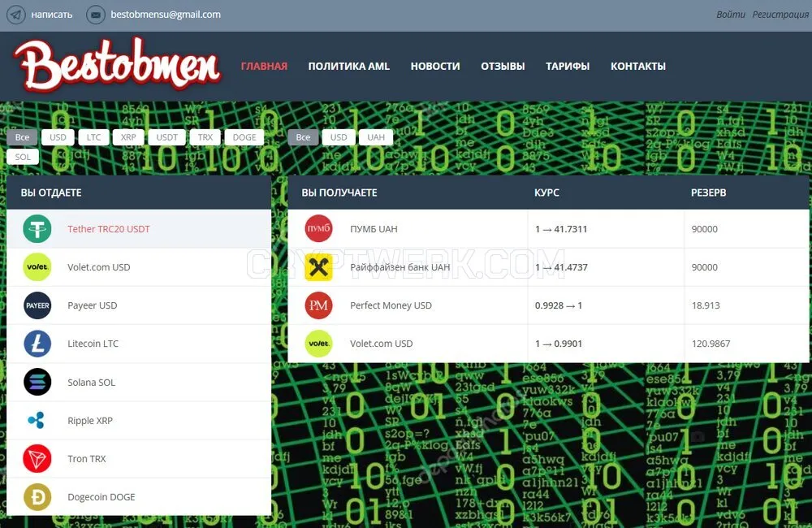Filter receive currencies by UAH
Screen dimensions: 812x528
[376, 137]
